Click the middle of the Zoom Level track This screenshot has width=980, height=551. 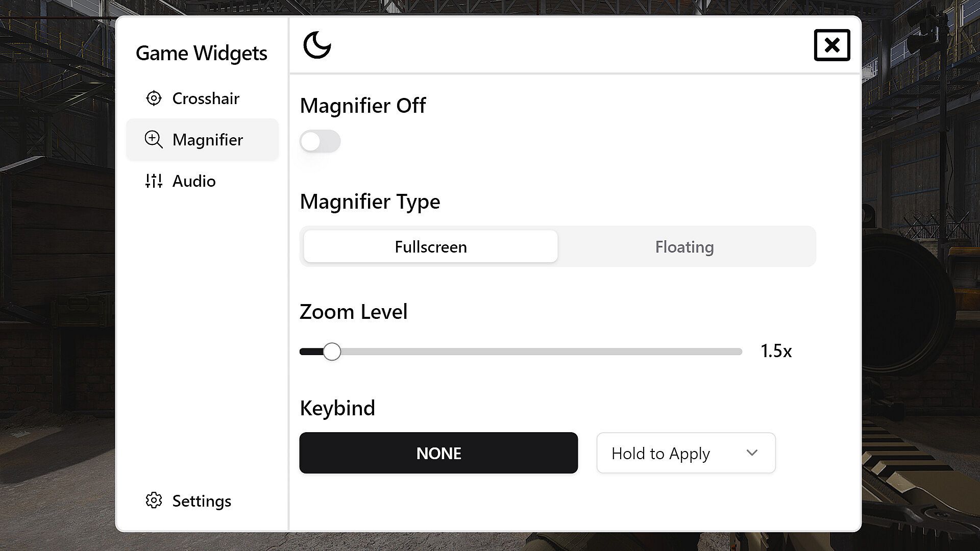pyautogui.click(x=521, y=352)
